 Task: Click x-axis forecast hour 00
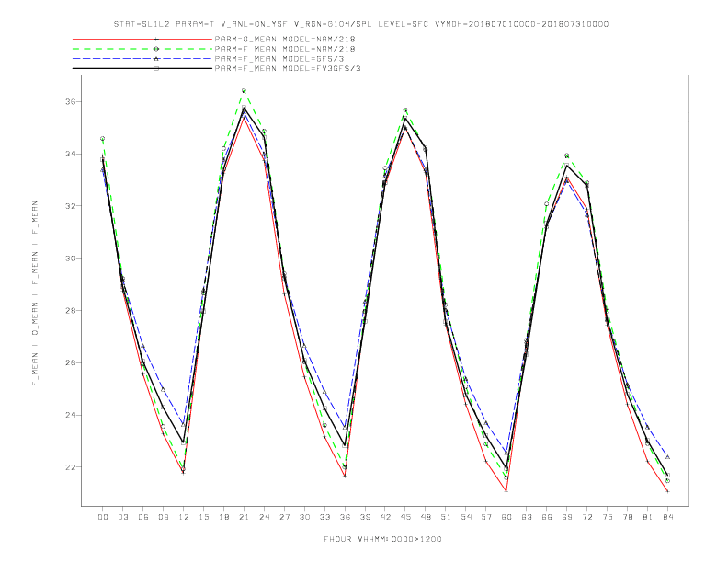[x=103, y=517]
